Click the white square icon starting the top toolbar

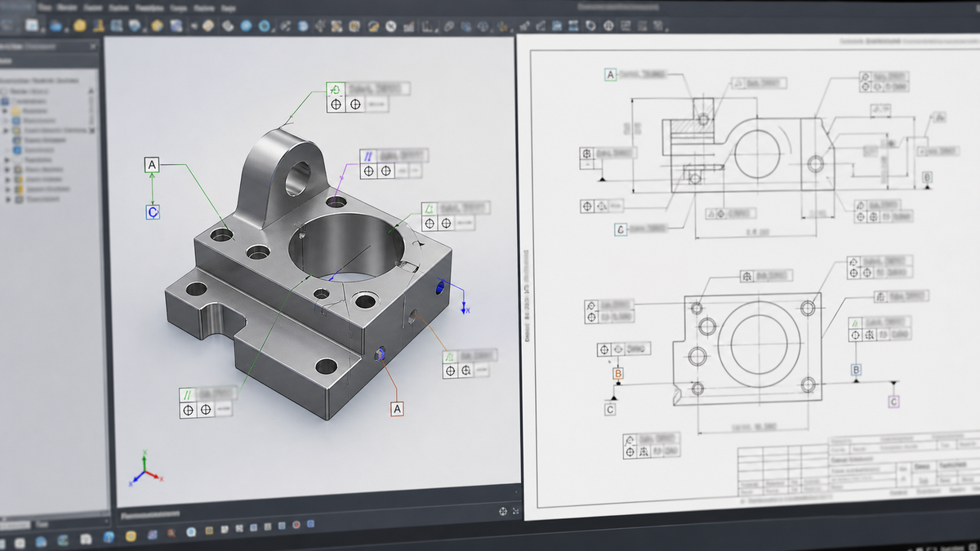point(31,26)
